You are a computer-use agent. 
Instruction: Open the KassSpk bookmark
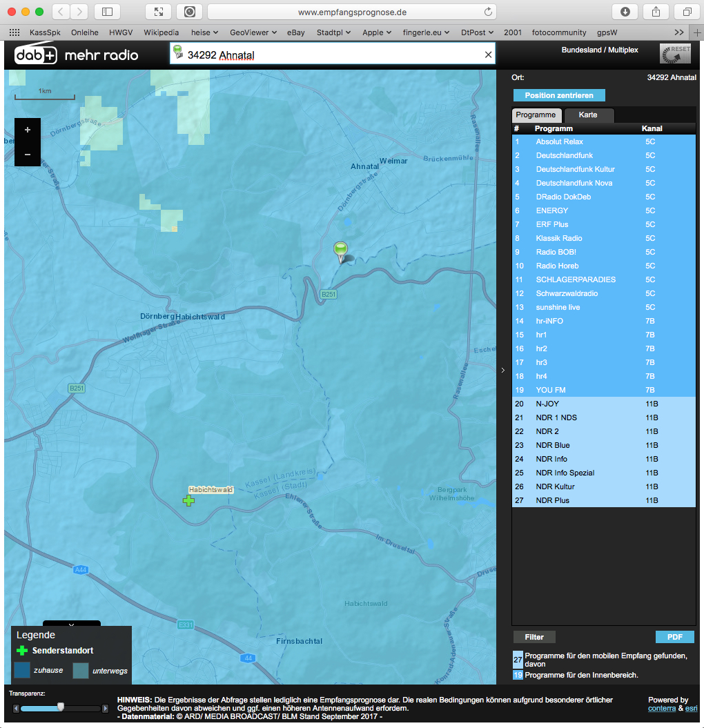45,32
